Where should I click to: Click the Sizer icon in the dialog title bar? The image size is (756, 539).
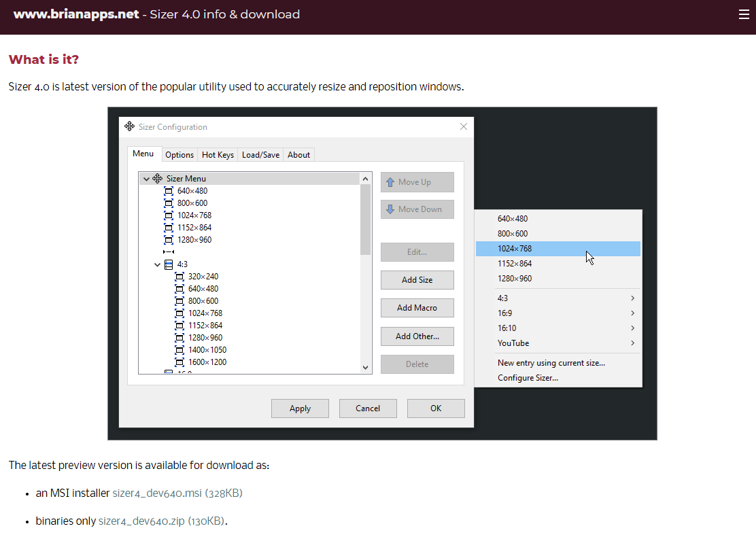click(x=130, y=126)
